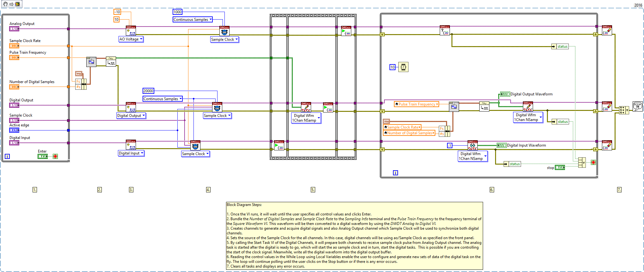Image resolution: width=644 pixels, height=272 pixels.
Task: Select the DAQmx Is Task Done node
Action: [x=445, y=30]
